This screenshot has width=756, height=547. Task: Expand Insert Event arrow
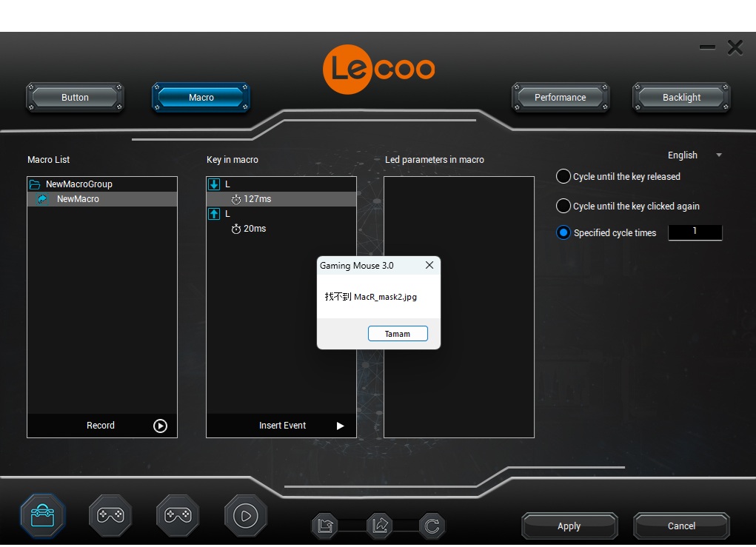coord(340,426)
